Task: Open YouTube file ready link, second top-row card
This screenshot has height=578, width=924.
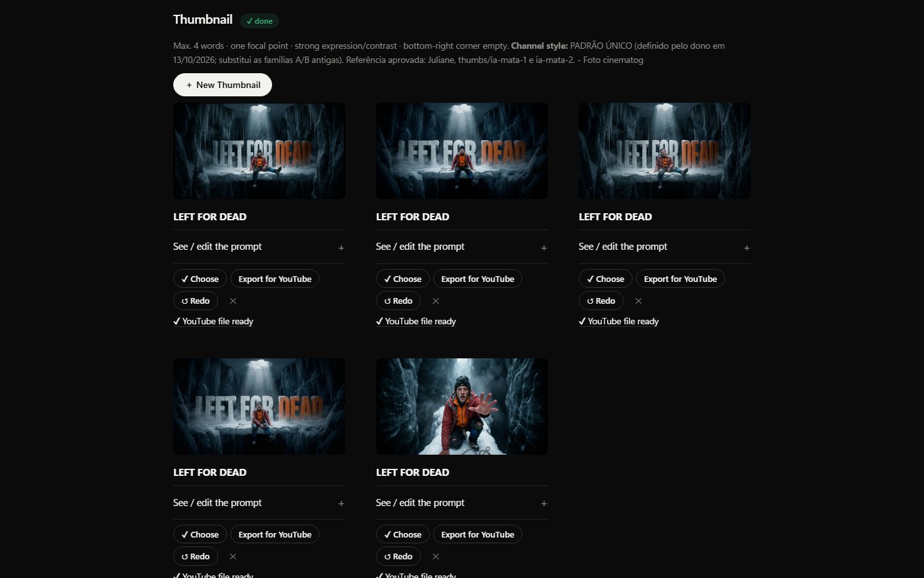Action: tap(416, 321)
